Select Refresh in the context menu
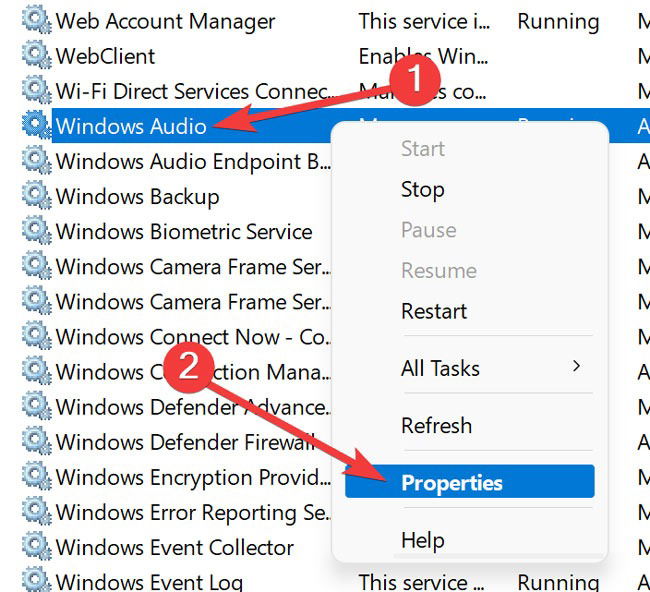 pyautogui.click(x=437, y=425)
